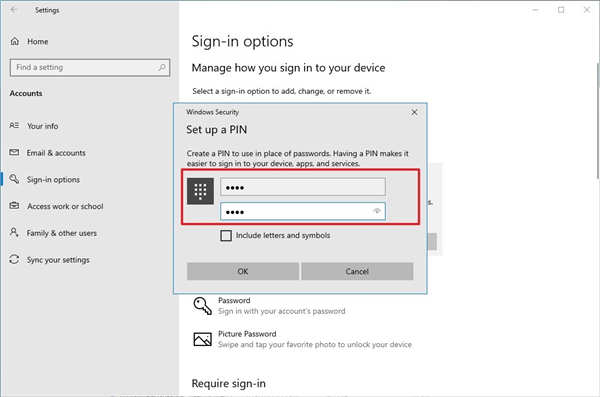Screen dimensions: 600x397
Task: Focus the confirm PIN field
Action: (303, 211)
